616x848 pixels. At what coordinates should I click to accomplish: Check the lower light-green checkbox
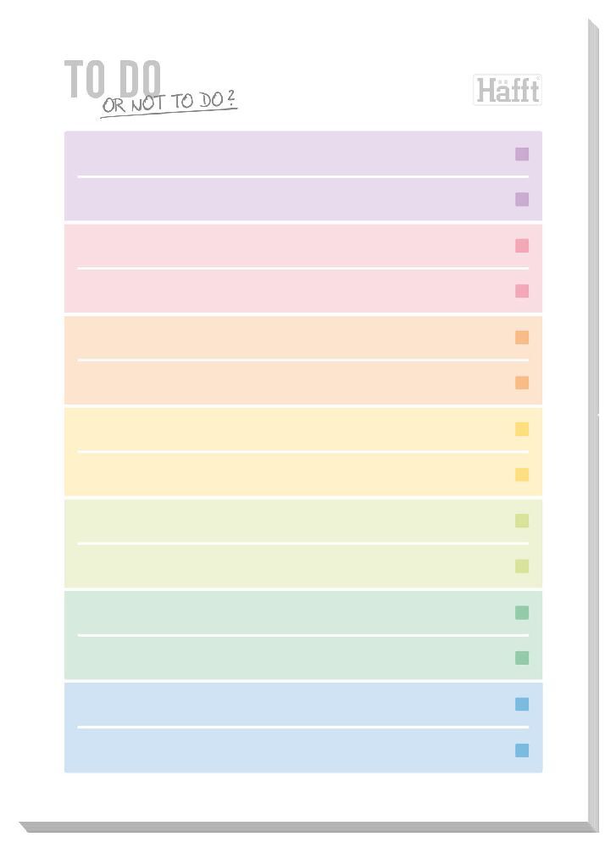coord(521,566)
